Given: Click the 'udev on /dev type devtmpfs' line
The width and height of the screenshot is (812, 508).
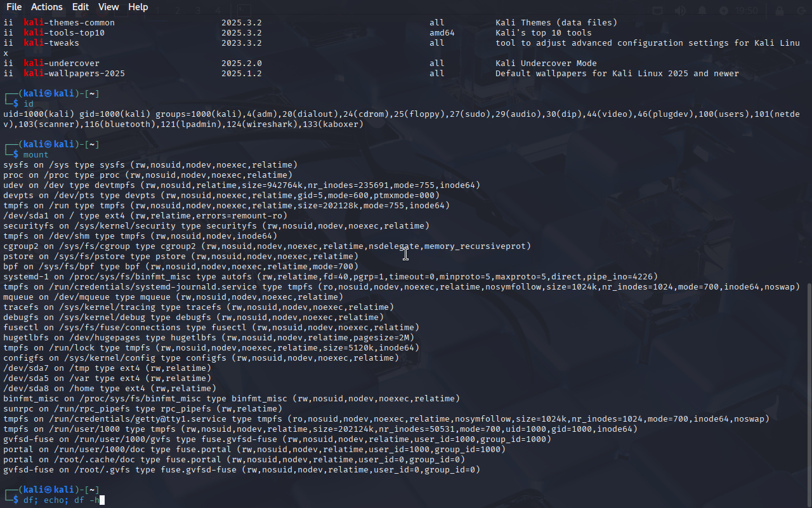Looking at the screenshot, I should pos(242,185).
